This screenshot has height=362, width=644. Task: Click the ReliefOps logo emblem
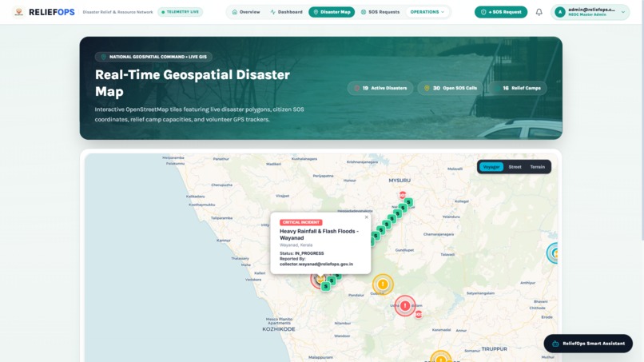click(18, 12)
